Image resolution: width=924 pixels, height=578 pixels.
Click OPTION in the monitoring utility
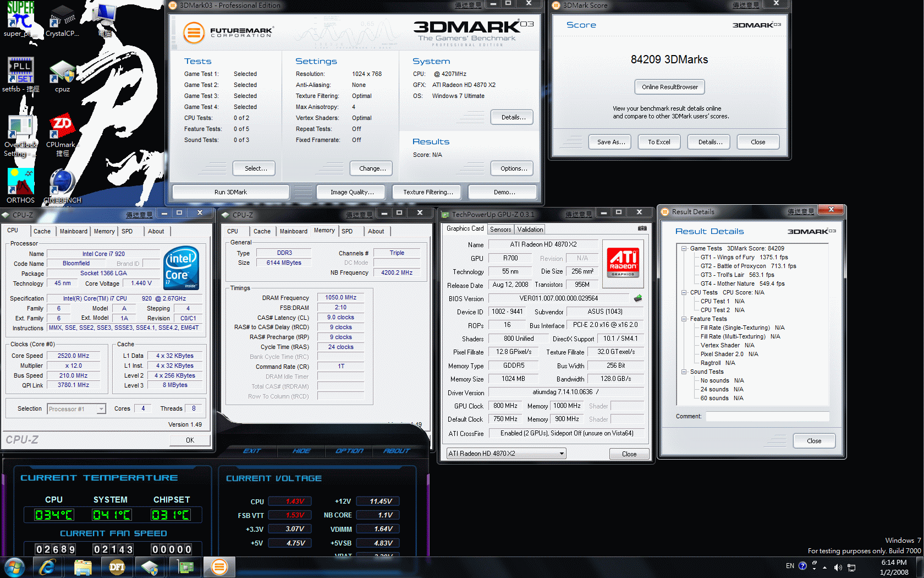(x=349, y=451)
